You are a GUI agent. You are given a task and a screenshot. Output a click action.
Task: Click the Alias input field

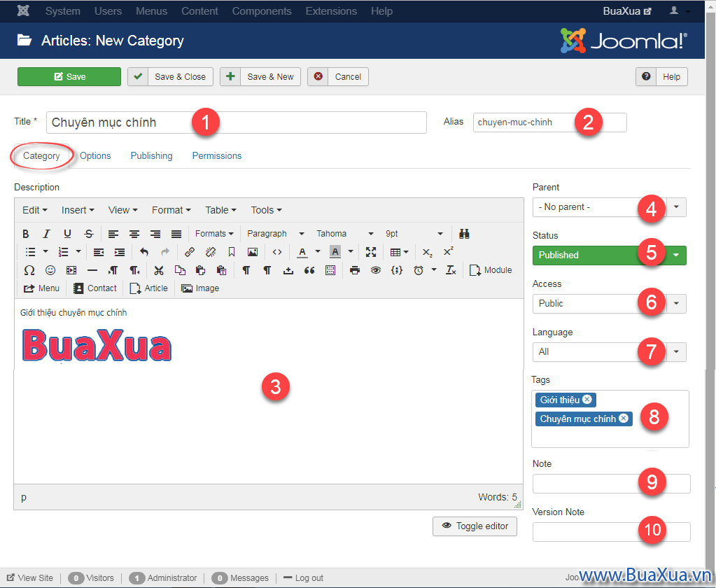click(550, 122)
